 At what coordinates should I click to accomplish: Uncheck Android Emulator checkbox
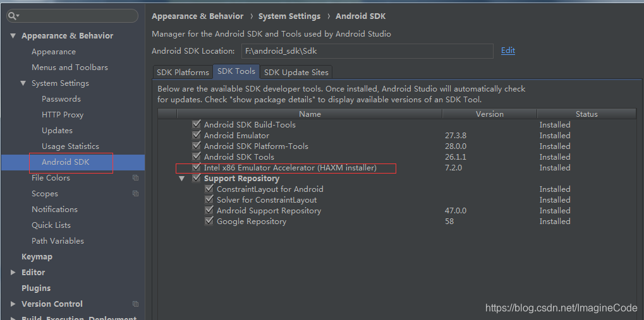pyautogui.click(x=197, y=135)
